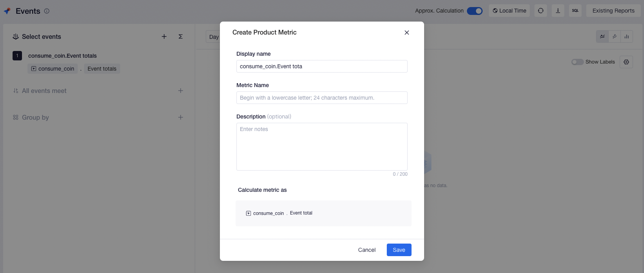Click the Display name input field

coord(322,66)
